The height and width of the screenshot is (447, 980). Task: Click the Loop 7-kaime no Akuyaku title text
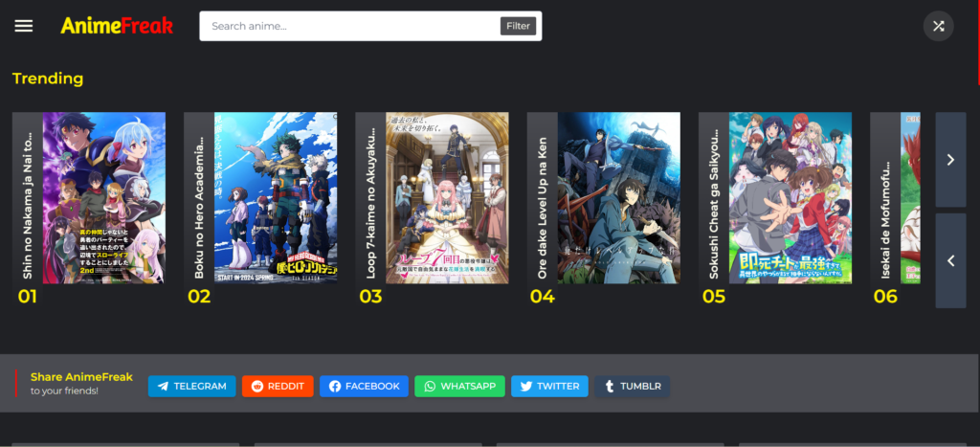[x=370, y=204]
